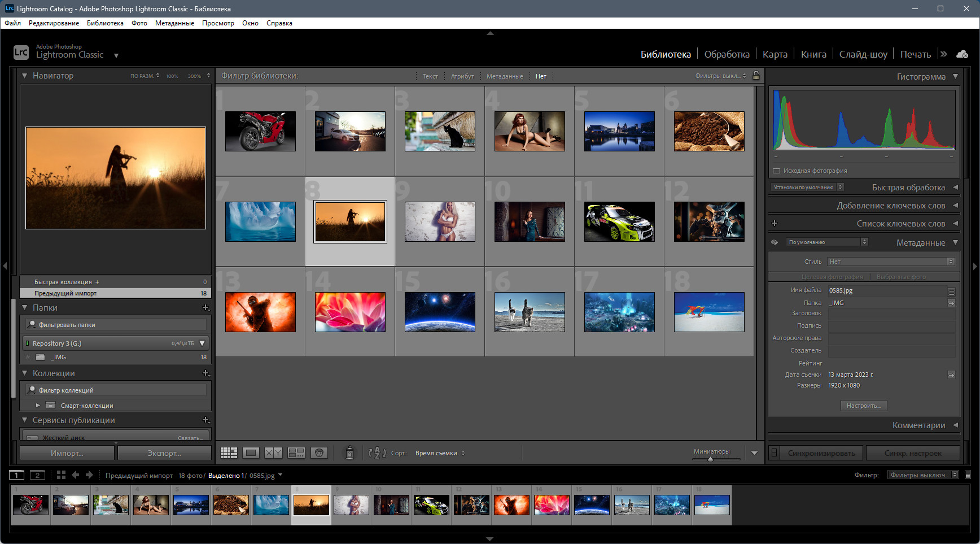
Task: Toggle the library filter lock icon
Action: [x=756, y=75]
